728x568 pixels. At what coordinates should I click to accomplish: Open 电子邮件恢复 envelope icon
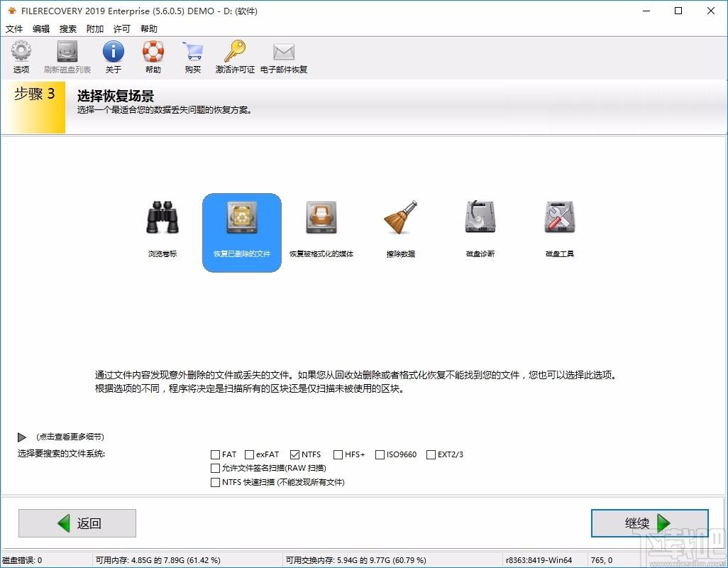click(x=284, y=52)
